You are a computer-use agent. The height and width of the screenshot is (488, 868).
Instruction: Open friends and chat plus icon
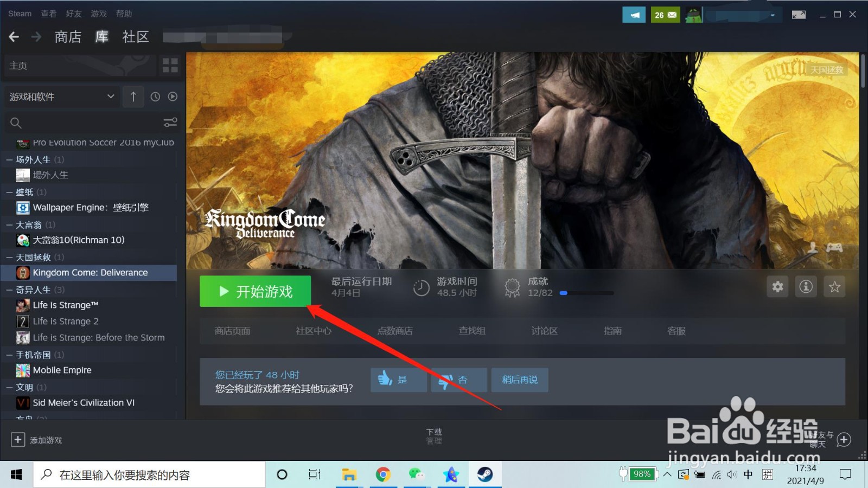(844, 439)
